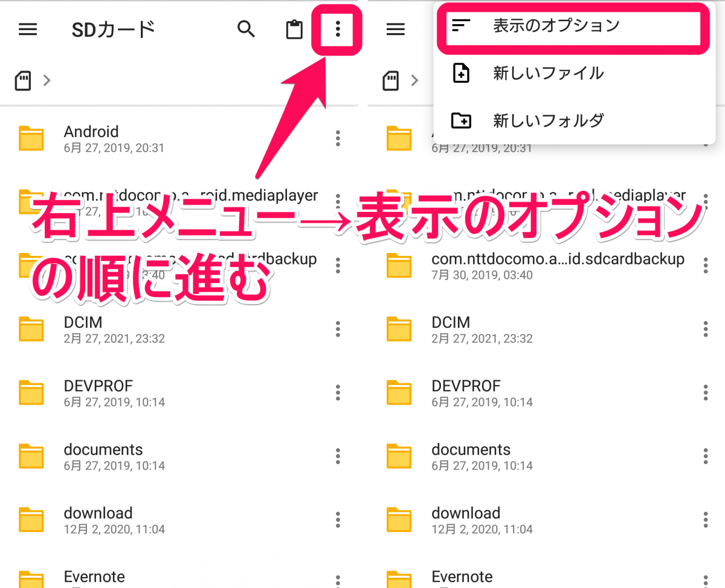Choose 新しいファイル from the popup menu
Screen dimensions: 725x588
click(x=548, y=74)
